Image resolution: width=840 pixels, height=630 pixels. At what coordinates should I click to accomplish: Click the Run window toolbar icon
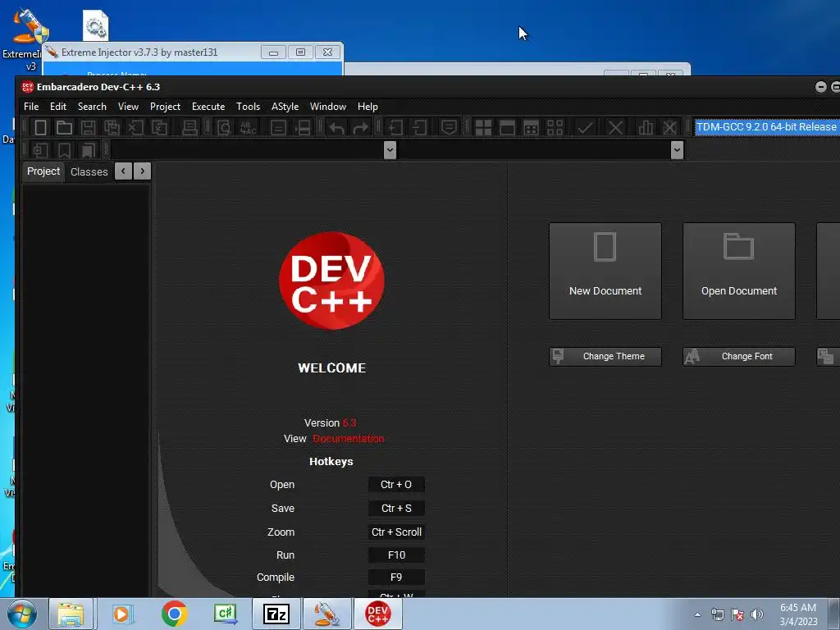507,127
